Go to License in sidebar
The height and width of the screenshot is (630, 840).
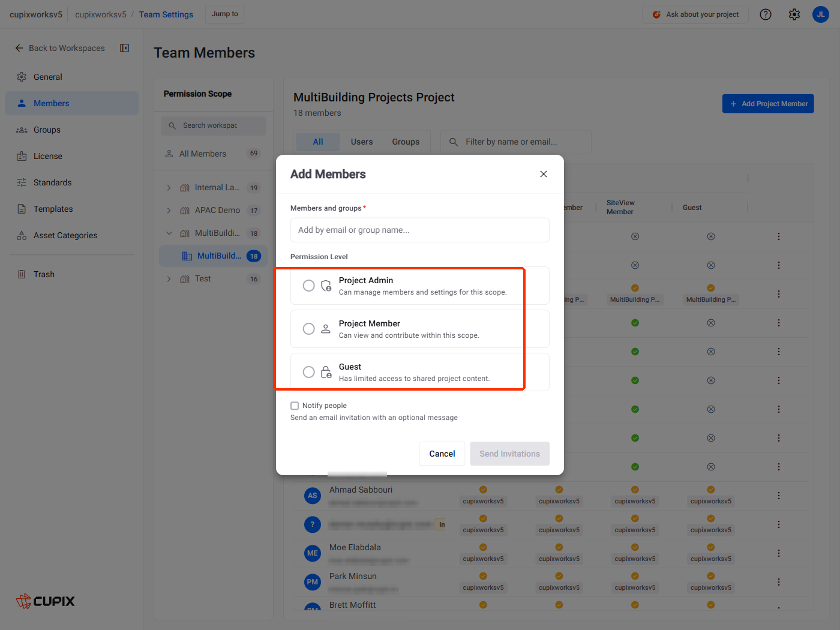[72, 156]
